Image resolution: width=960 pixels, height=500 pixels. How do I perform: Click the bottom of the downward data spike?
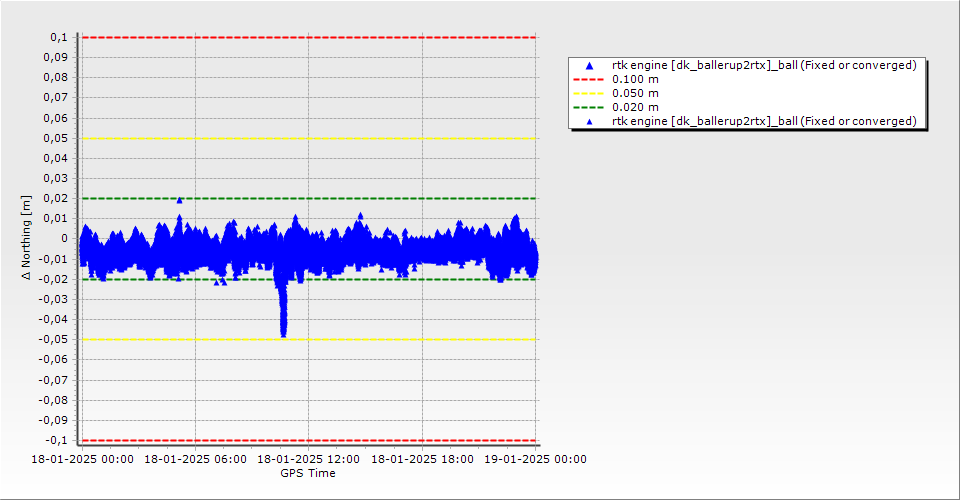point(283,333)
